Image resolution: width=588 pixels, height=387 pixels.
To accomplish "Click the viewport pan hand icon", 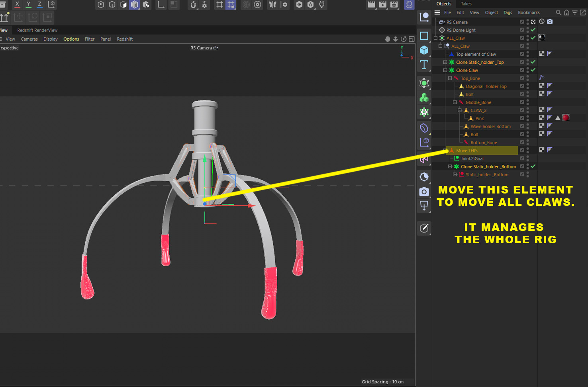I will click(388, 39).
